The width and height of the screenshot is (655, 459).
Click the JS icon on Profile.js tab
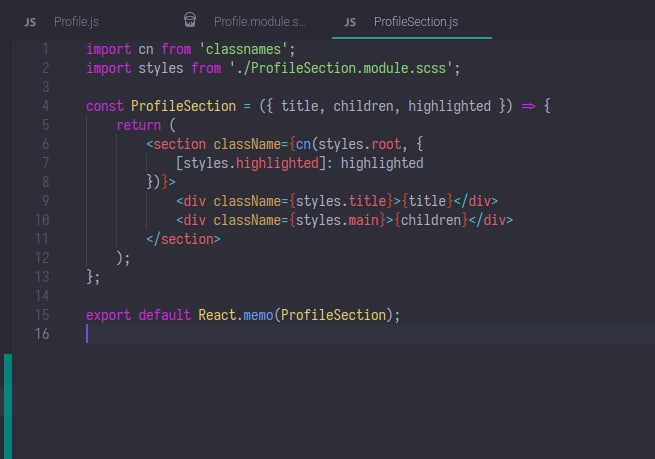pos(30,22)
